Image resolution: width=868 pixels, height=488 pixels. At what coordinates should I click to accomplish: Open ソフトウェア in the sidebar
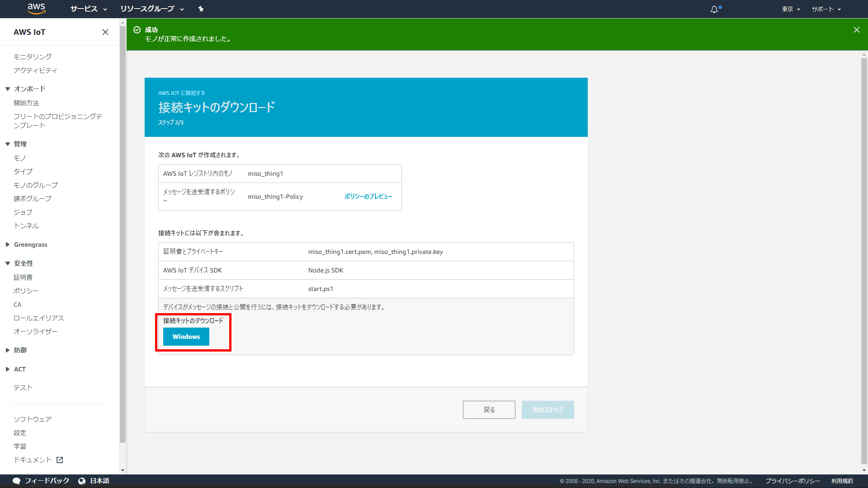[x=33, y=419]
